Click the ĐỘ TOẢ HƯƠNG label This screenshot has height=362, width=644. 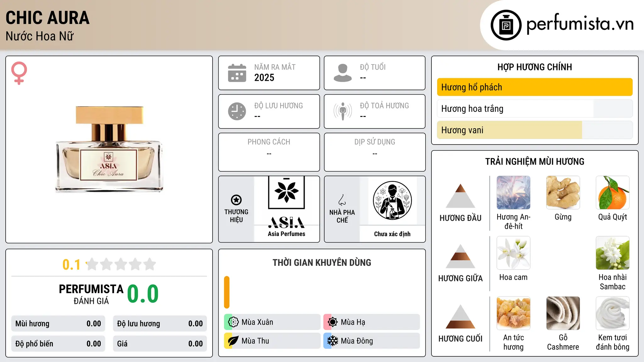click(384, 106)
